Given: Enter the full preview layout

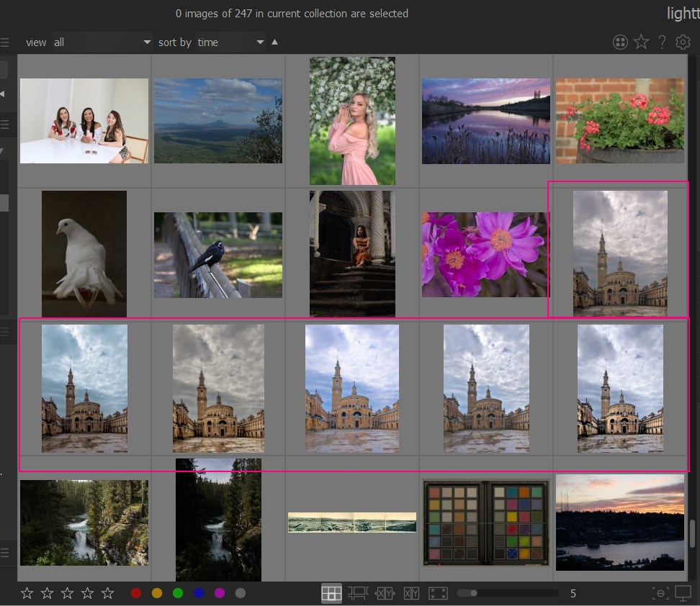Looking at the screenshot, I should click(438, 594).
